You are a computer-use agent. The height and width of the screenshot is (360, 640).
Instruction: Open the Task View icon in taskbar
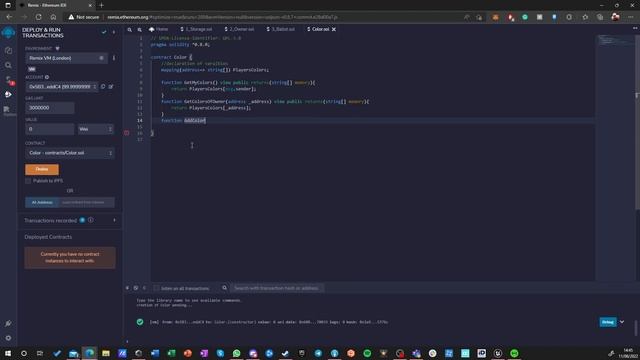click(40, 353)
